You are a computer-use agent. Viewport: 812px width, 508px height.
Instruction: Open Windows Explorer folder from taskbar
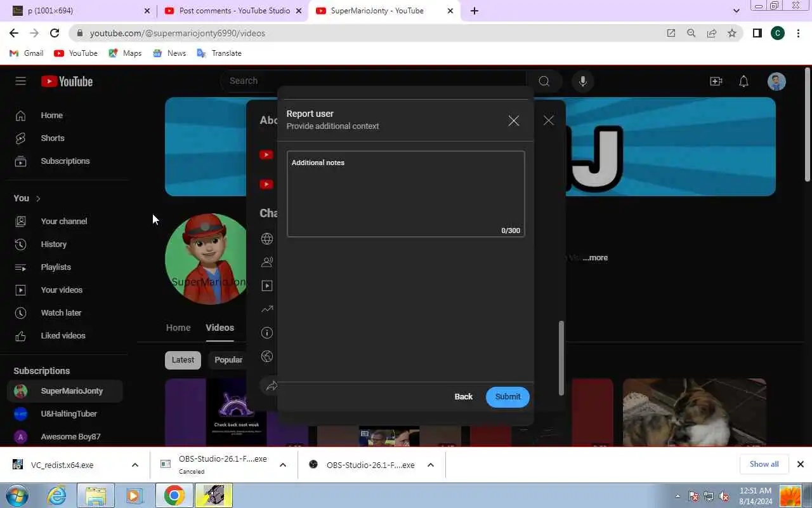pos(96,495)
